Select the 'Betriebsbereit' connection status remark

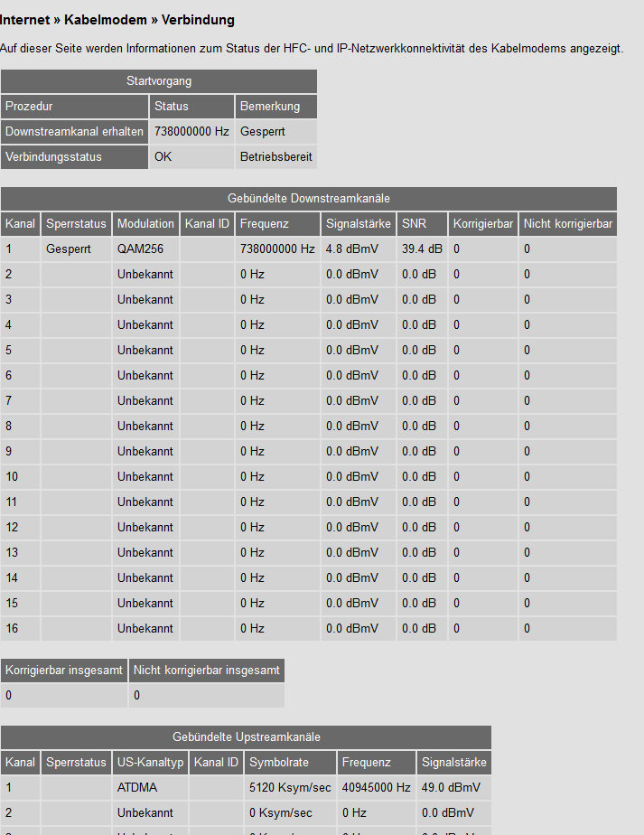(275, 157)
